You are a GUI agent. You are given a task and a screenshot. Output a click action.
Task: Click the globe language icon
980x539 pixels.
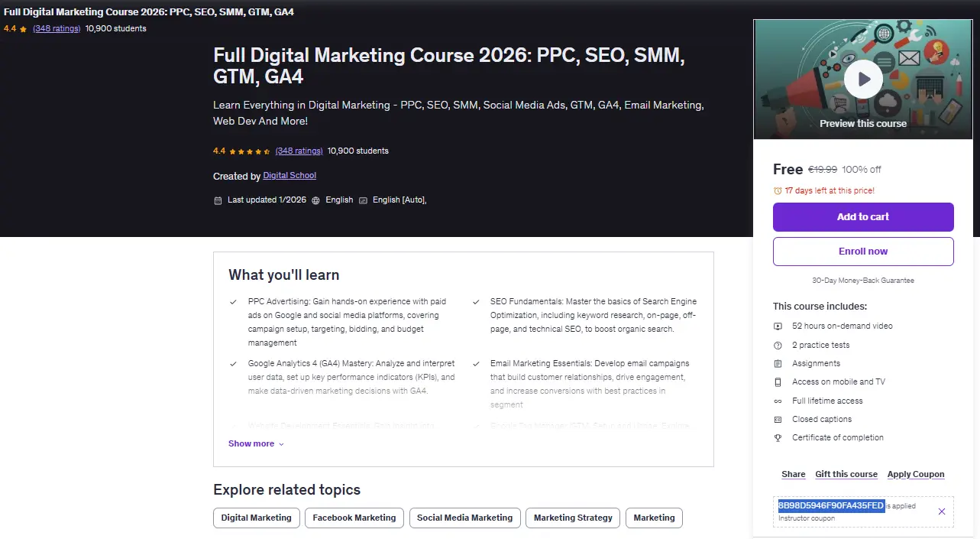315,200
